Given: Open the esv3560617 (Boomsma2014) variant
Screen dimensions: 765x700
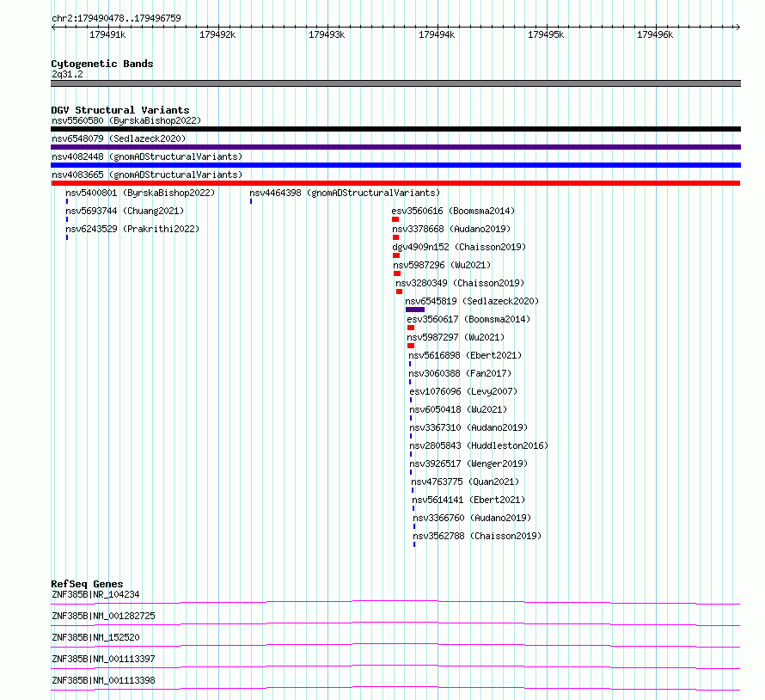Looking at the screenshot, I should 468,319.
